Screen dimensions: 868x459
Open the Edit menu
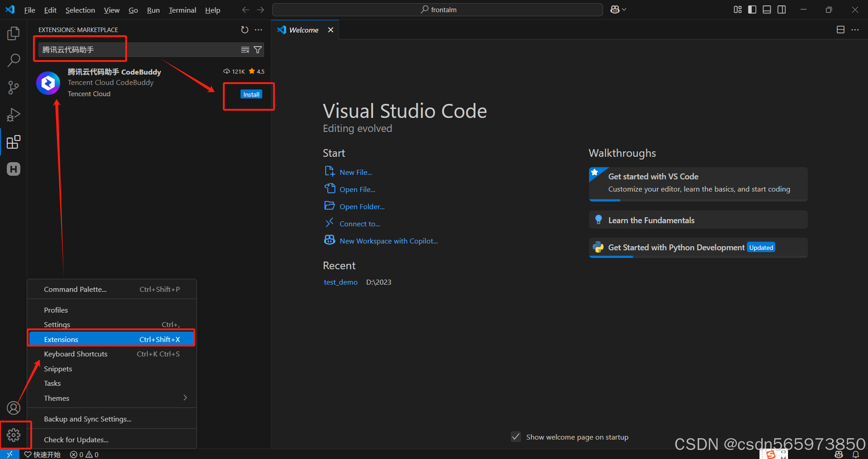[50, 10]
